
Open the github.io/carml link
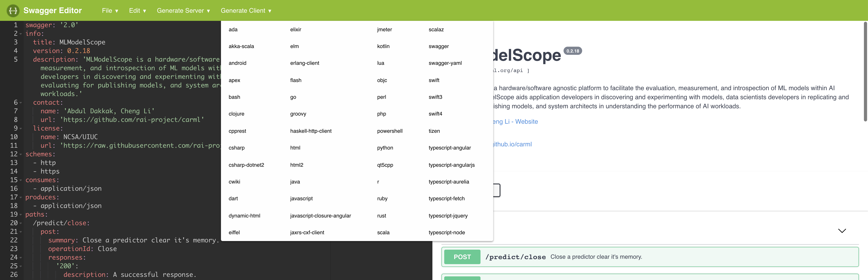tap(512, 144)
